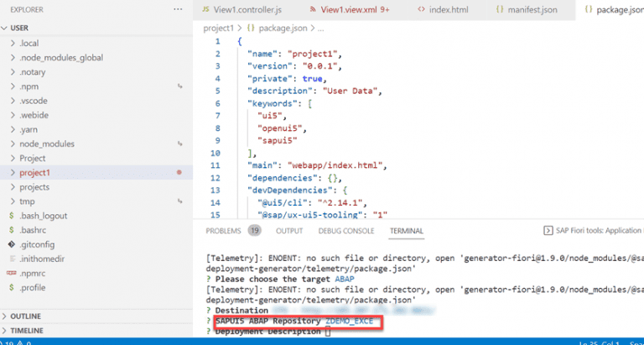Click the symlink icon beside .npm folder

[x=179, y=86]
